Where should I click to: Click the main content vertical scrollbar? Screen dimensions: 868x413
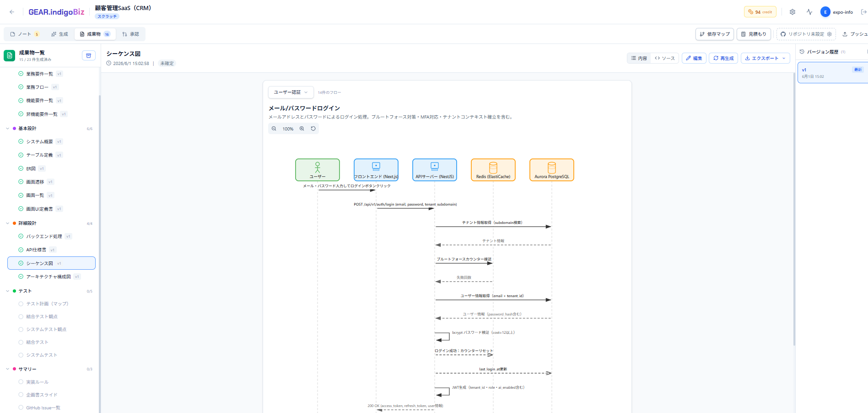(x=794, y=208)
